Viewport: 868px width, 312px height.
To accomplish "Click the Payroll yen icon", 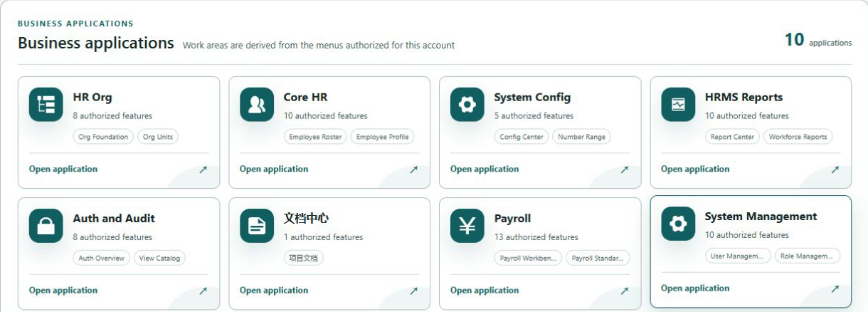I will [467, 226].
